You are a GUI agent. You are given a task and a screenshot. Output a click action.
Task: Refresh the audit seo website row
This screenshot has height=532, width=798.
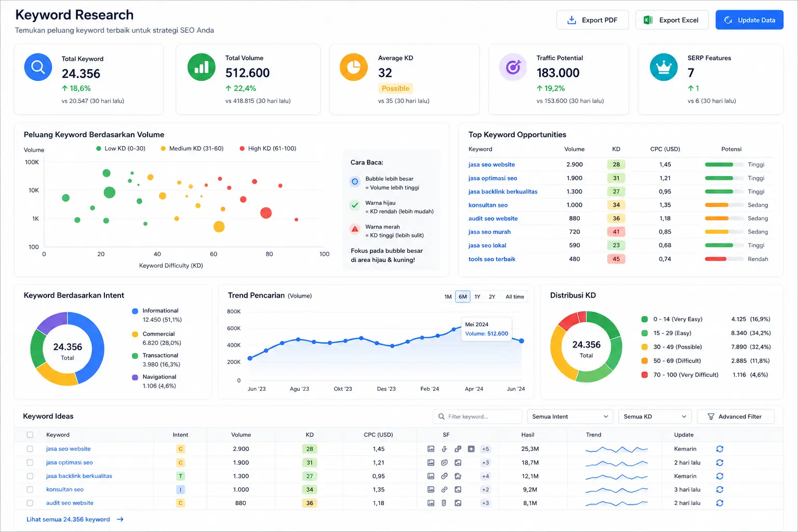[720, 503]
